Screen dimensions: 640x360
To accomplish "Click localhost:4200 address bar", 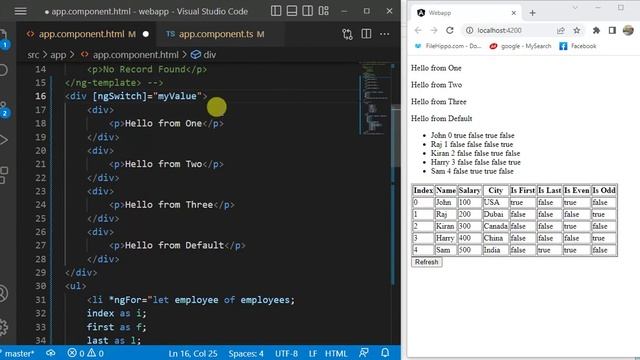I will click(500, 30).
